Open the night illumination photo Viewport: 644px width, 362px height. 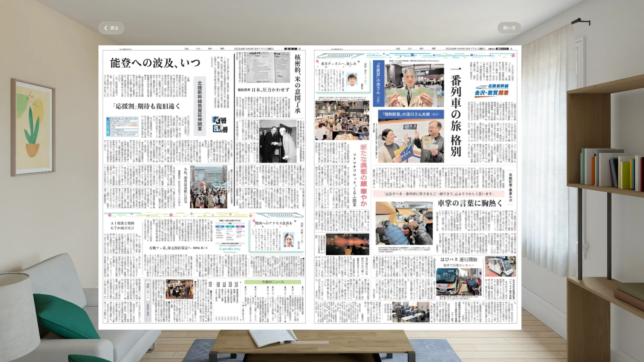[347, 244]
